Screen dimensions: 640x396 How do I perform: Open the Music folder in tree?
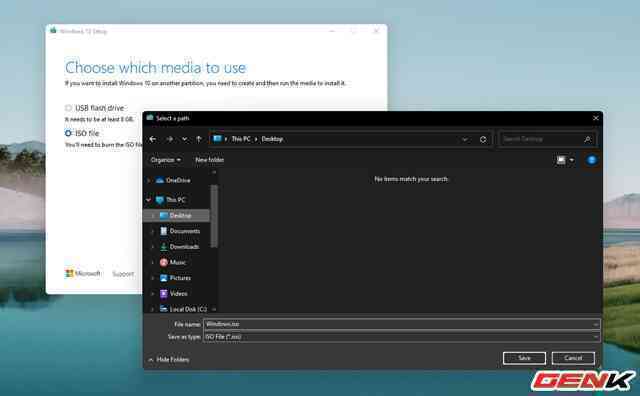(x=178, y=263)
